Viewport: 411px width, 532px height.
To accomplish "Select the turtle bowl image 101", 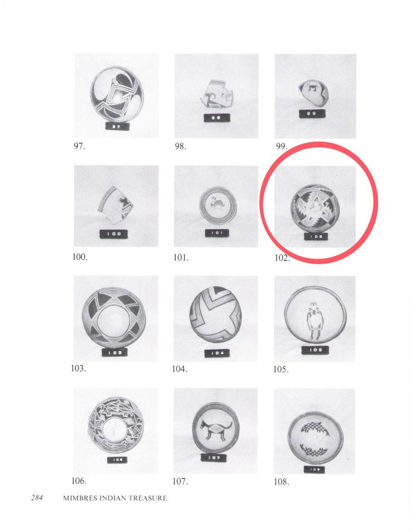I will (x=216, y=206).
